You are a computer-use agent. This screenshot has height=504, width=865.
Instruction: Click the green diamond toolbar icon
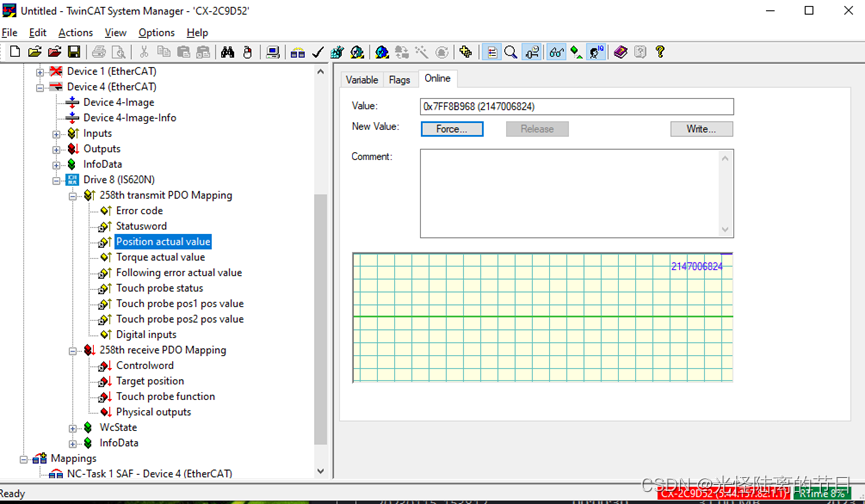(x=576, y=52)
